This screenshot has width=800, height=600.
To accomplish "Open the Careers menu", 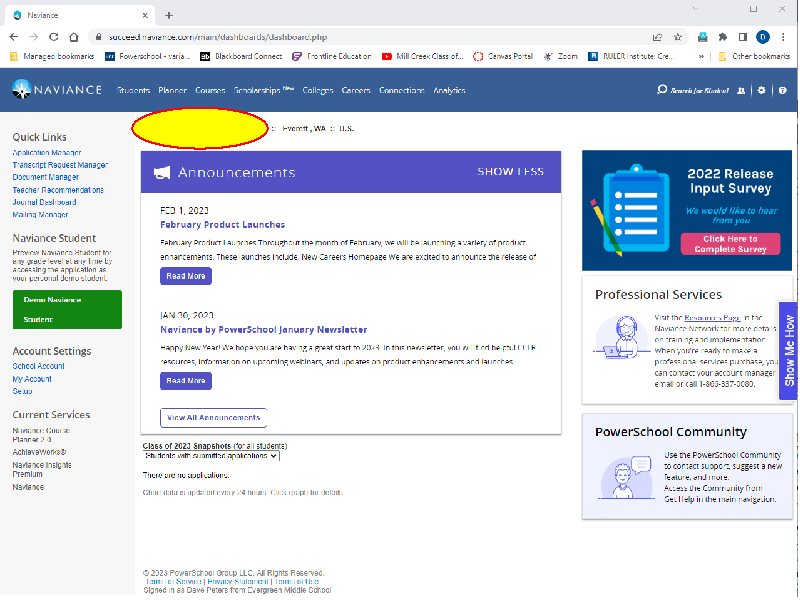I will (x=356, y=90).
